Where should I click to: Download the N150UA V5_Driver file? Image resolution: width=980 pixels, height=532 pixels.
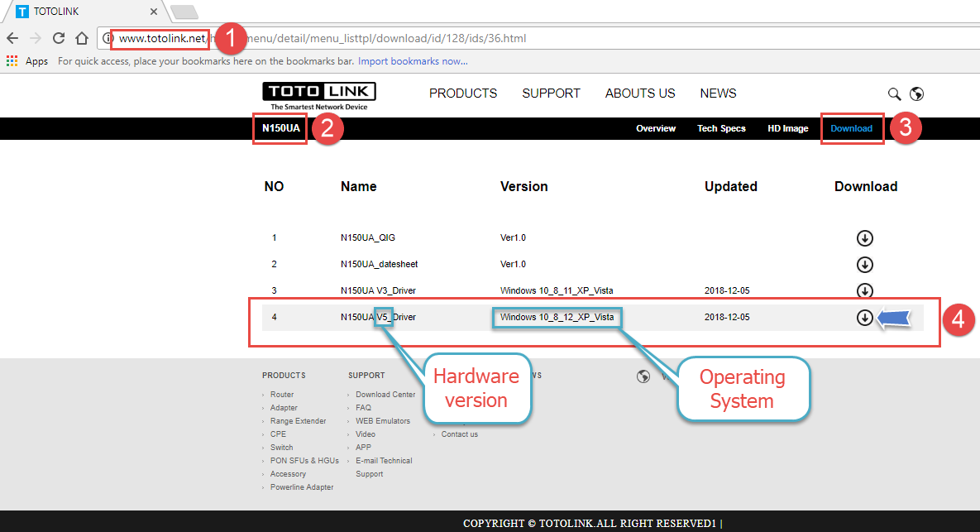tap(864, 318)
